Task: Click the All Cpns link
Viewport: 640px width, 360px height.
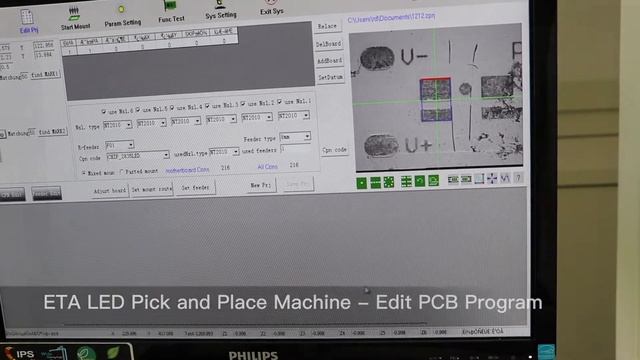Action: click(267, 167)
